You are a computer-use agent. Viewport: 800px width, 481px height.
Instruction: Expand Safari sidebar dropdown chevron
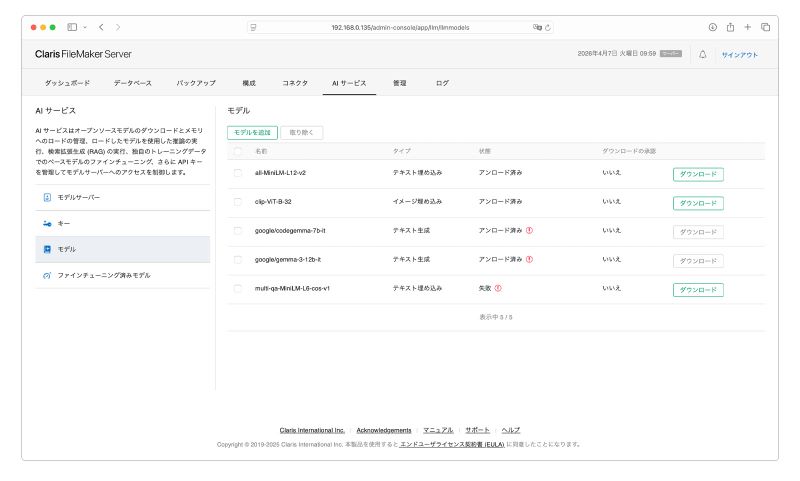[85, 27]
